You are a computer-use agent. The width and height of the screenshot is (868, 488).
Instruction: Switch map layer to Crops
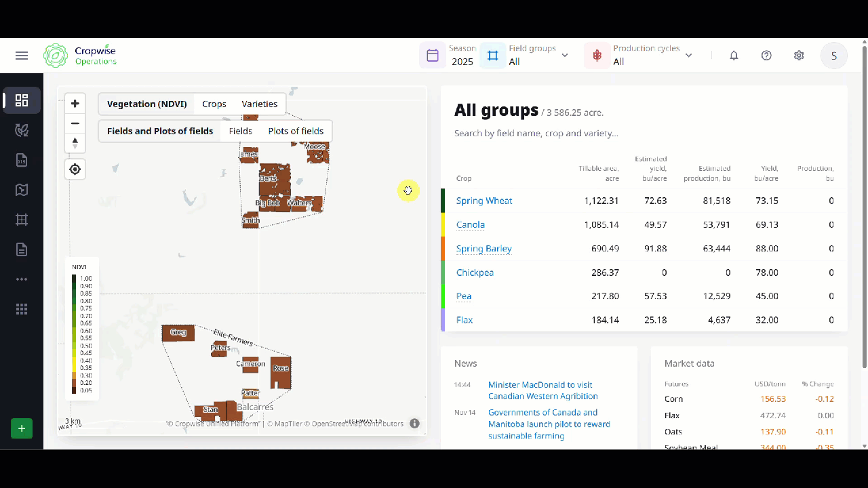(214, 104)
